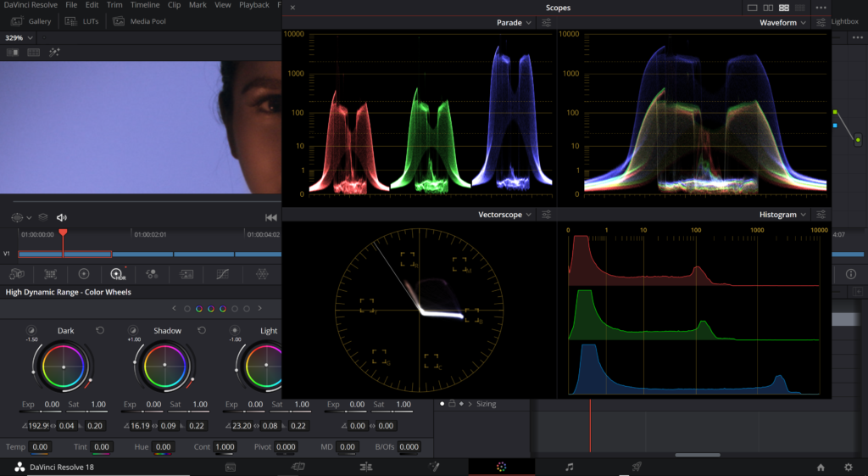Open the Deliver page rocket icon
868x476 pixels.
pos(636,467)
